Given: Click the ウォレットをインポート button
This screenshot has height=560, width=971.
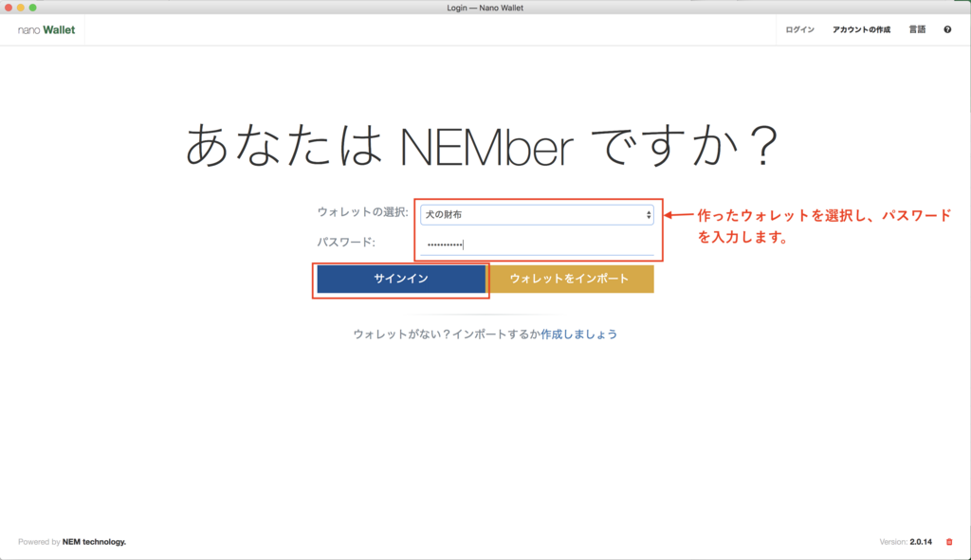Looking at the screenshot, I should [570, 280].
